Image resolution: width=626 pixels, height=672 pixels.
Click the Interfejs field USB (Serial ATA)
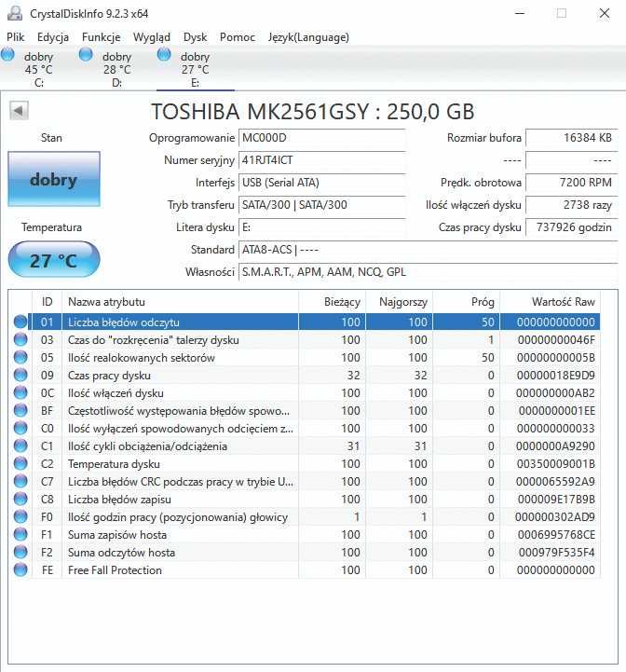tap(321, 183)
